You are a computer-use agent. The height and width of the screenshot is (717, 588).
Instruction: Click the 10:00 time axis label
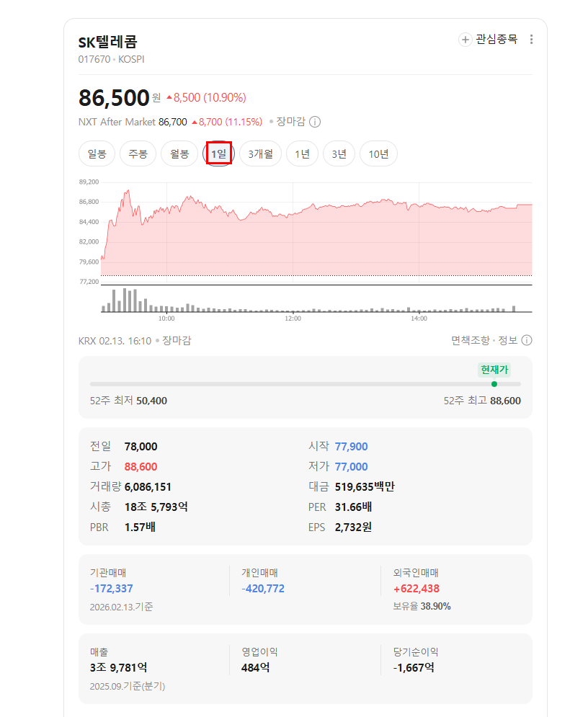click(166, 319)
